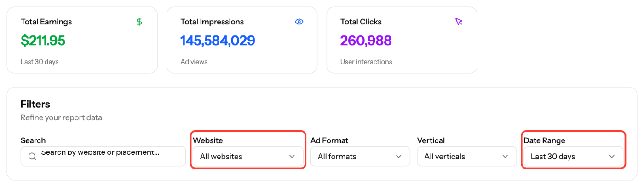Click the Filters section heading
Screen dimensions: 644x187
point(35,104)
